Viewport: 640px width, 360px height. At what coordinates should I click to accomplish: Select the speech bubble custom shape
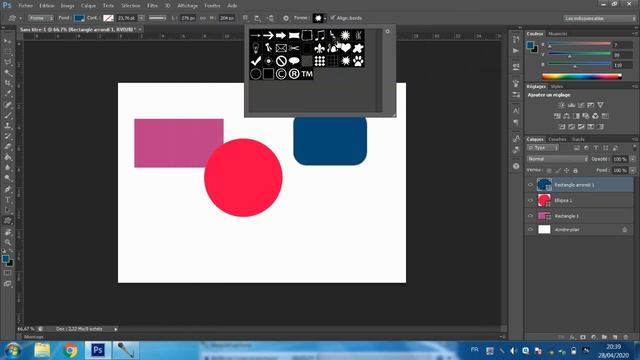click(294, 61)
